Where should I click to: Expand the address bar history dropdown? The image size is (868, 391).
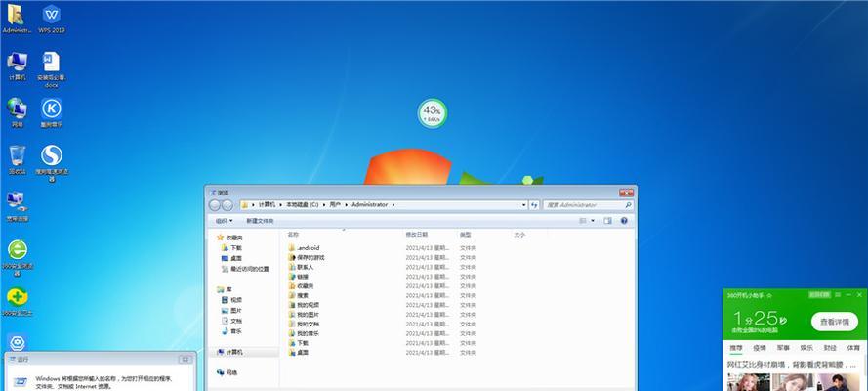(x=524, y=205)
